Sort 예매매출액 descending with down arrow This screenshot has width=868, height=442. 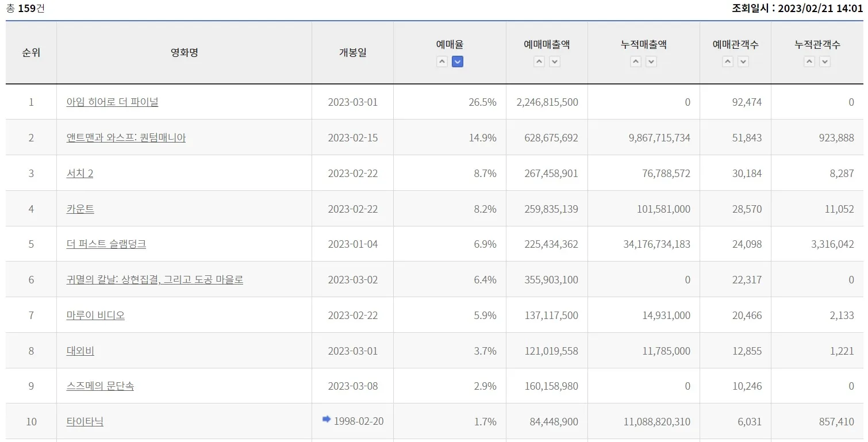click(x=555, y=62)
